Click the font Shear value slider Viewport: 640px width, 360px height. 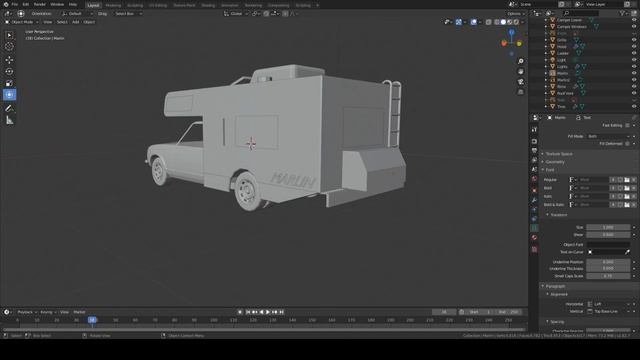pyautogui.click(x=608, y=235)
